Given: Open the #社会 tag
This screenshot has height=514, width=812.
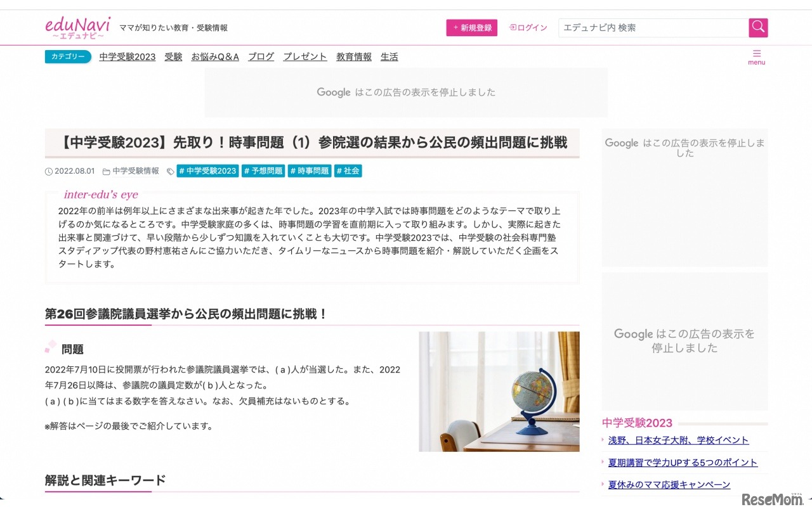Looking at the screenshot, I should 348,171.
